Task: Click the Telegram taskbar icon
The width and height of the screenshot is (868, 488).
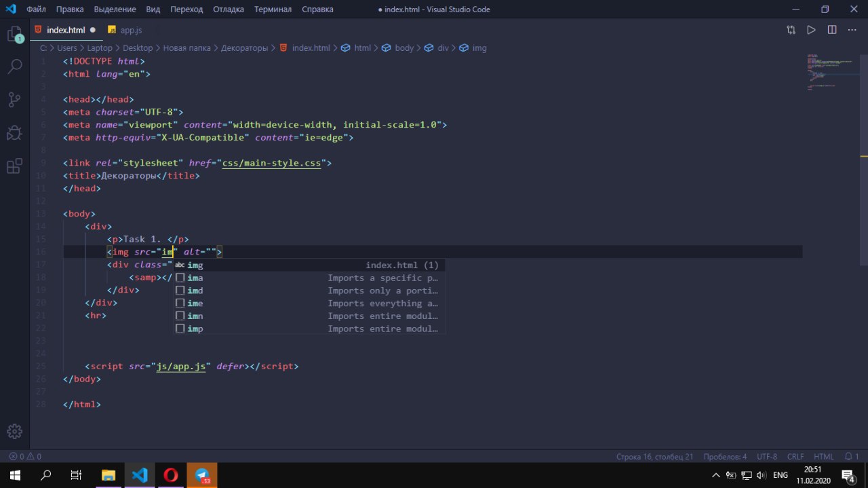Action: point(202,475)
